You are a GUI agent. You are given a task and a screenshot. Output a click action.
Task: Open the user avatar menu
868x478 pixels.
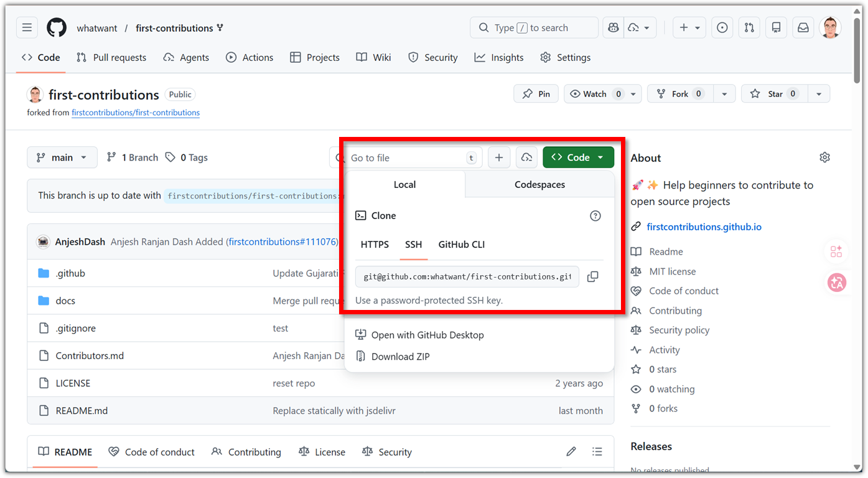click(831, 27)
